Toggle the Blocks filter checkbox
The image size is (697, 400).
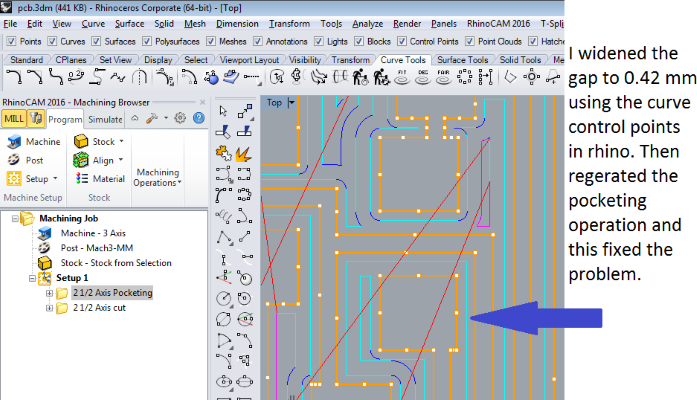359,41
